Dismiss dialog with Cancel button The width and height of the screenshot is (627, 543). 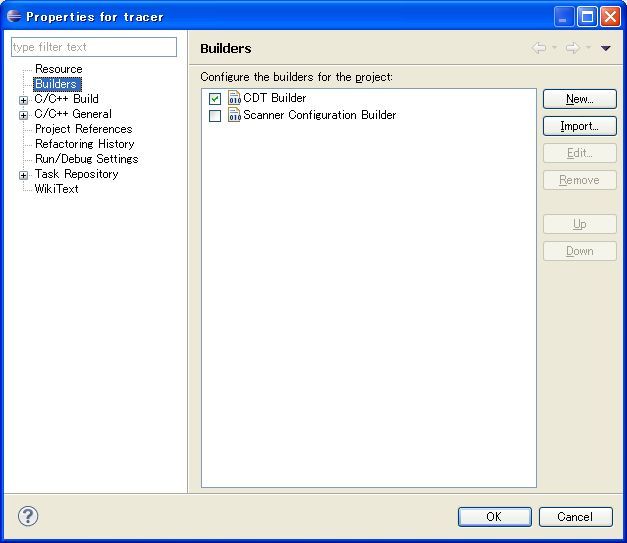[x=575, y=517]
